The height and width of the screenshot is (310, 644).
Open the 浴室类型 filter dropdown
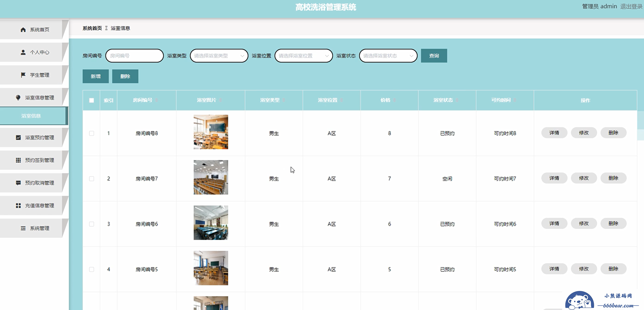pyautogui.click(x=219, y=56)
